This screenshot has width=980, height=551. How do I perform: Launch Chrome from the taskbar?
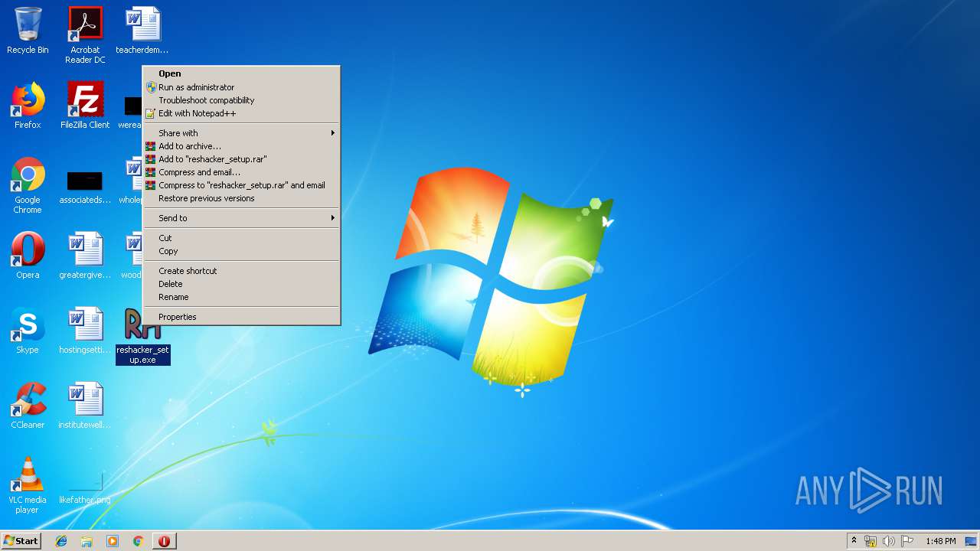click(x=138, y=541)
